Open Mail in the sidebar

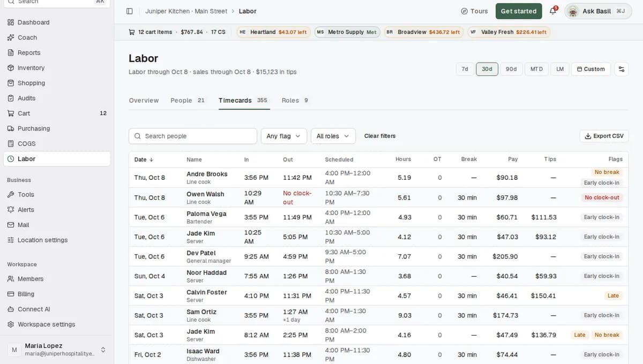[57, 225]
